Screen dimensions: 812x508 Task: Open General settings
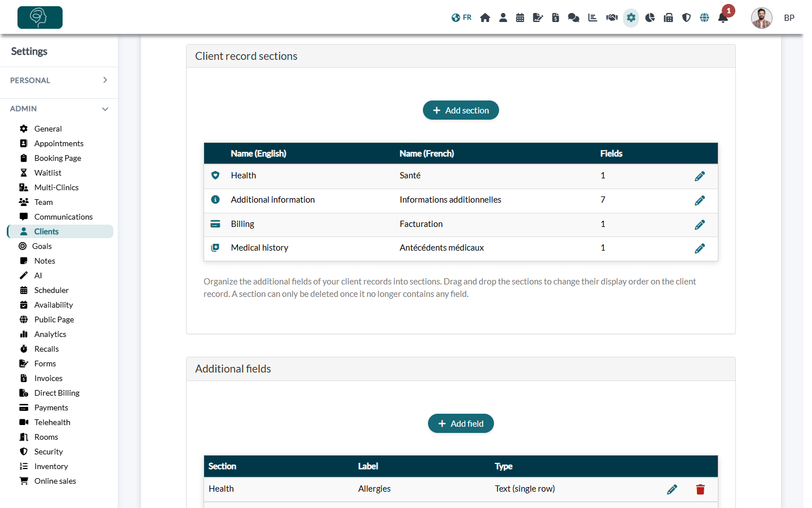(x=48, y=129)
